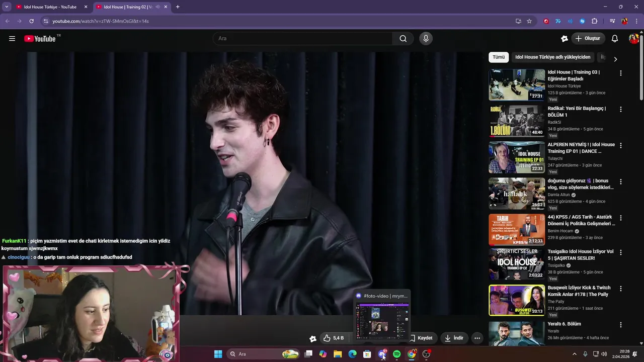
Task: Select the Tümü filter chip
Action: [x=499, y=57]
